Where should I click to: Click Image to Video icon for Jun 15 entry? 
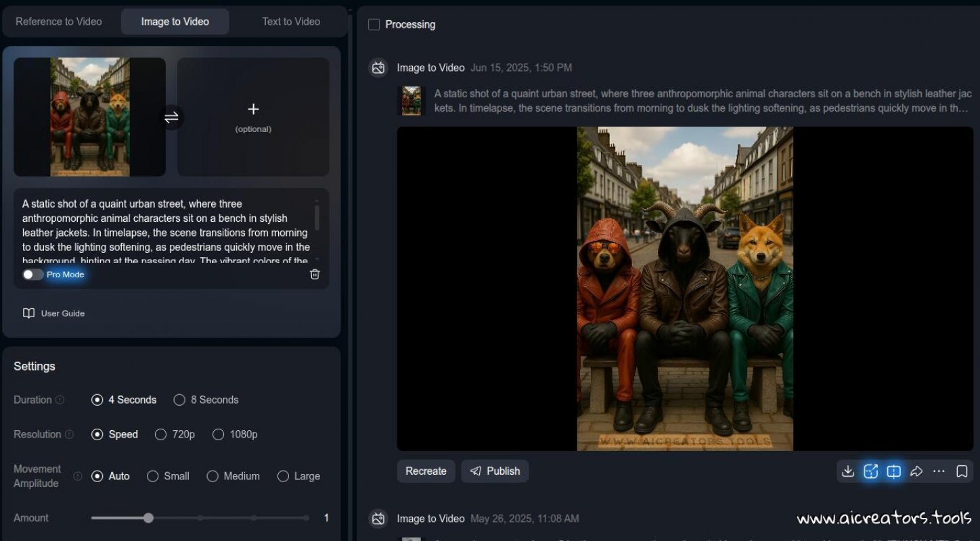(378, 68)
